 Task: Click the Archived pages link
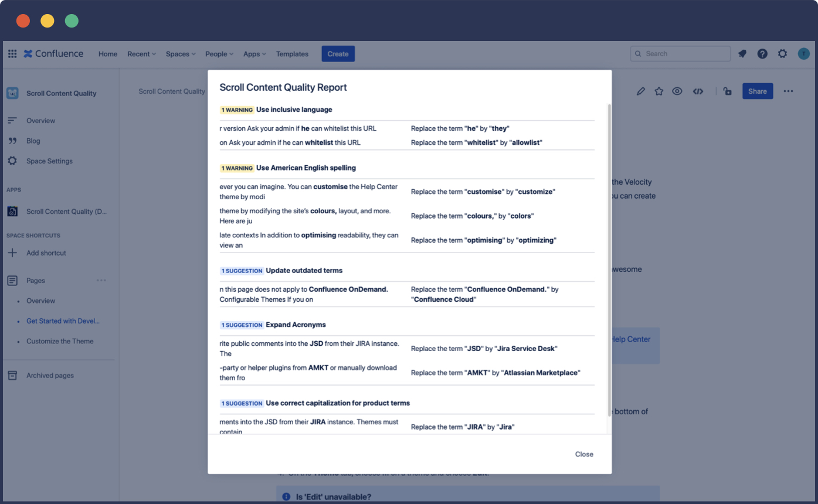pyautogui.click(x=50, y=376)
